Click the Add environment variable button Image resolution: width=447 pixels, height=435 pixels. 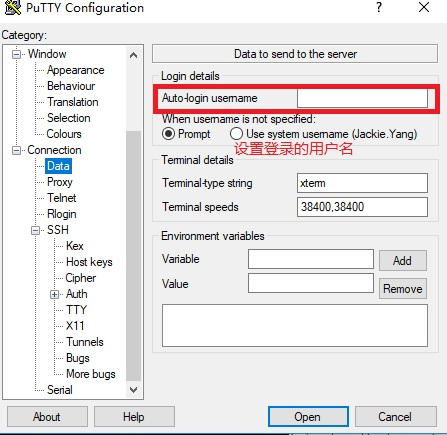pyautogui.click(x=403, y=260)
